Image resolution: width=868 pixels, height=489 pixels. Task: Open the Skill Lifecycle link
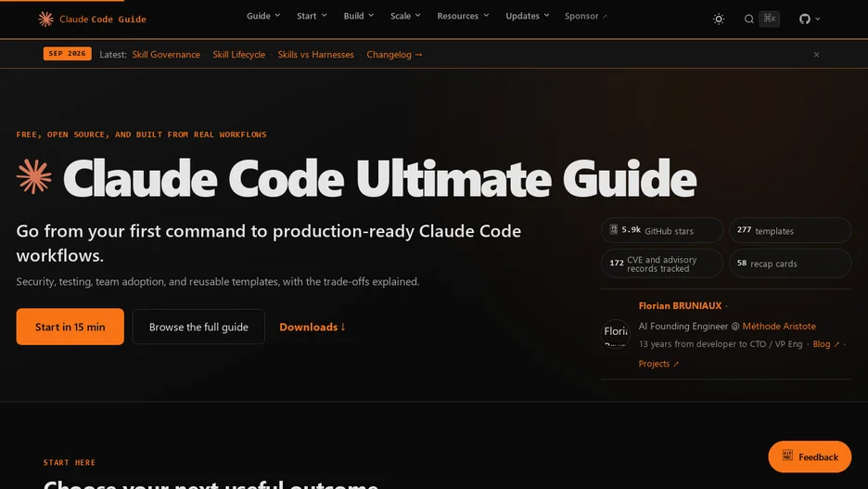click(238, 54)
